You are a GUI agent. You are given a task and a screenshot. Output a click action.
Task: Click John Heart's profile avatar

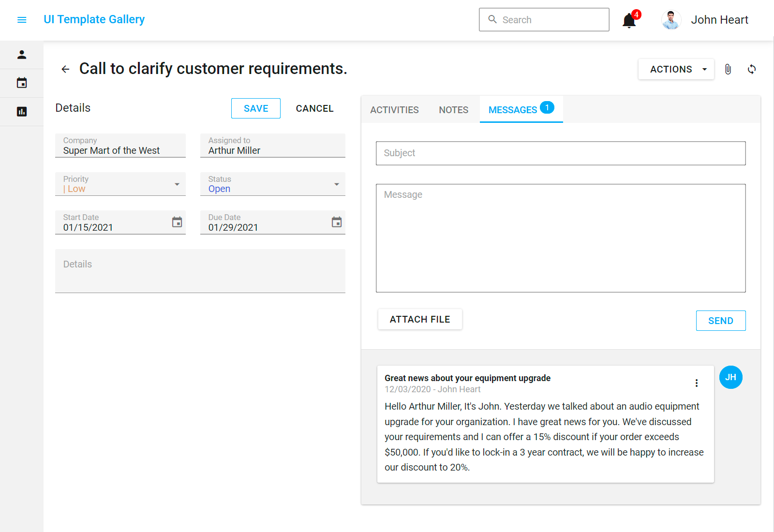click(x=671, y=20)
